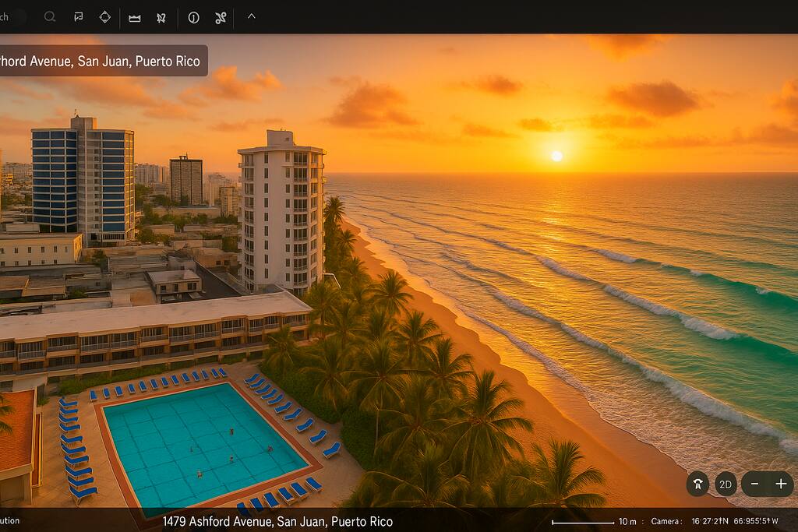Click the star-shaped icon in toolbar
798x532 pixels.
[x=161, y=17]
